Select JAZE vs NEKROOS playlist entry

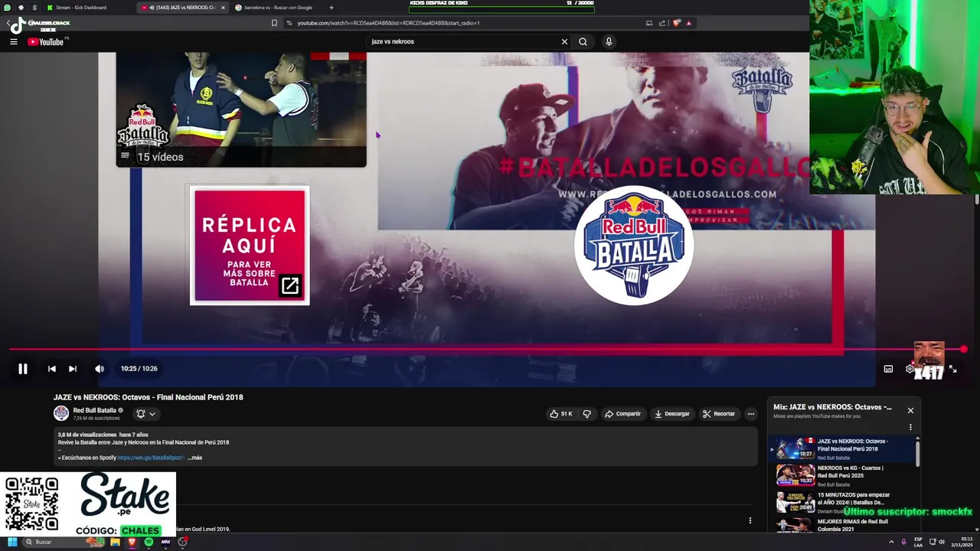pos(842,449)
